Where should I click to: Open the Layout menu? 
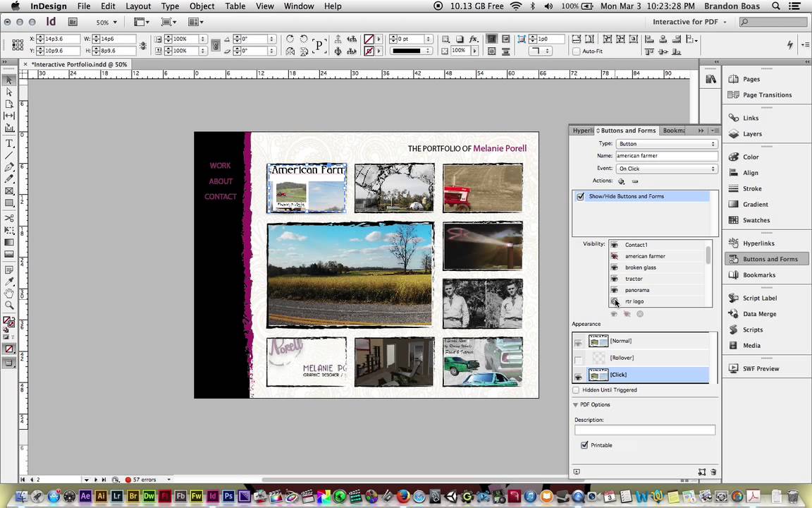click(x=138, y=6)
